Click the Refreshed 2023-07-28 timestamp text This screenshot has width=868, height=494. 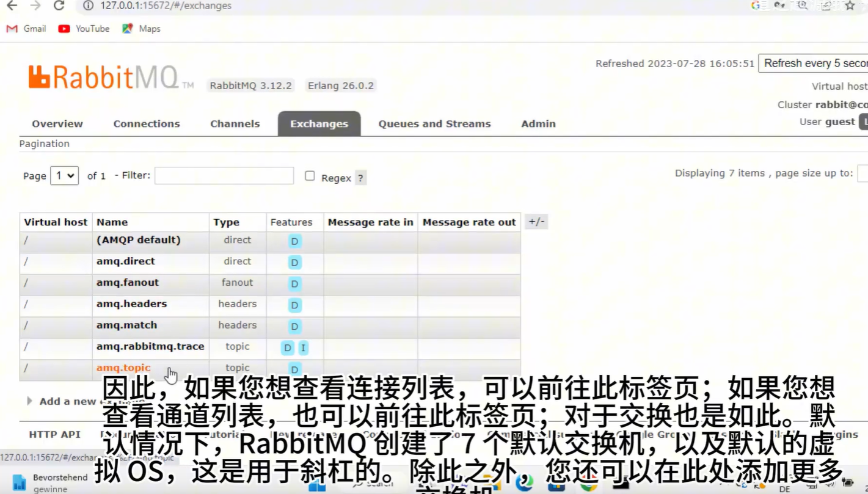(675, 64)
